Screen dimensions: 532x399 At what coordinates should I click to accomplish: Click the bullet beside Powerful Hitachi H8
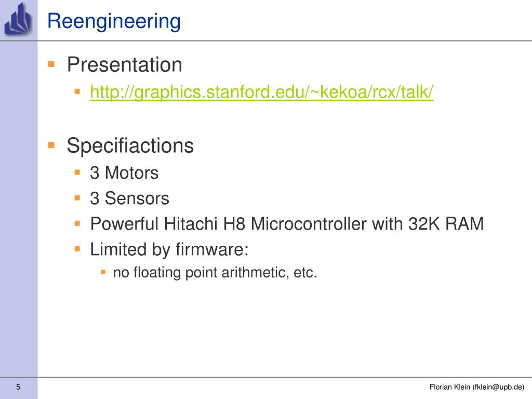point(77,223)
